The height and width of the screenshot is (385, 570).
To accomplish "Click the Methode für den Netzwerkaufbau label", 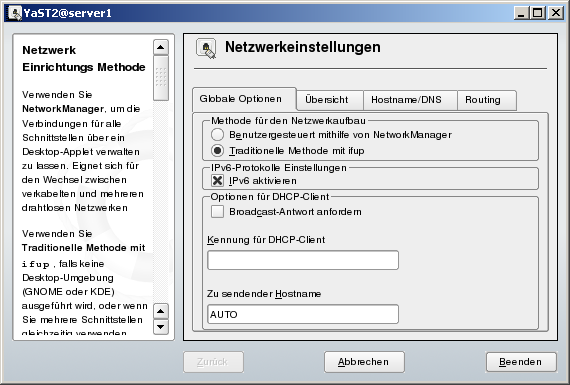I will tap(289, 121).
